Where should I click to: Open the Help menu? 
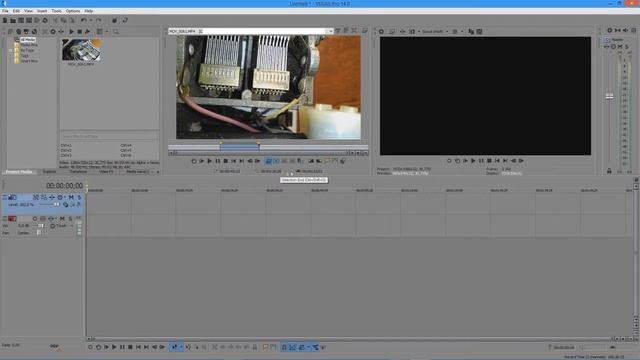(x=89, y=11)
